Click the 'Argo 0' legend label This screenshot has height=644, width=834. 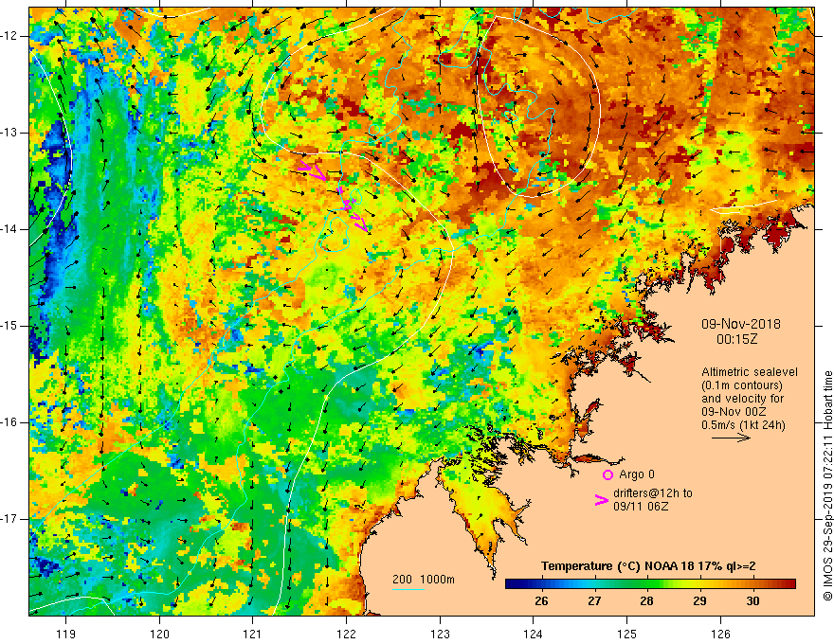tap(637, 474)
